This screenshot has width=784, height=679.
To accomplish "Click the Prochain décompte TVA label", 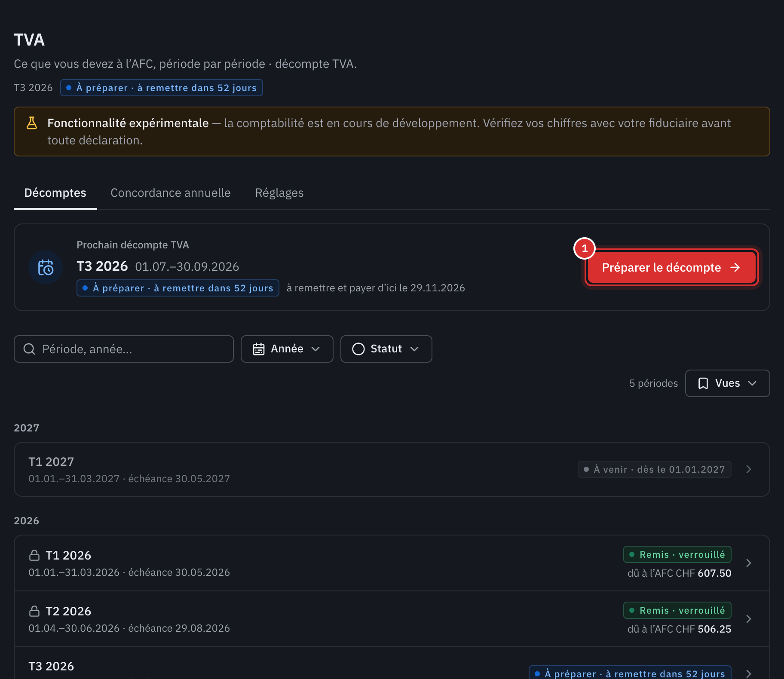I will (x=133, y=245).
